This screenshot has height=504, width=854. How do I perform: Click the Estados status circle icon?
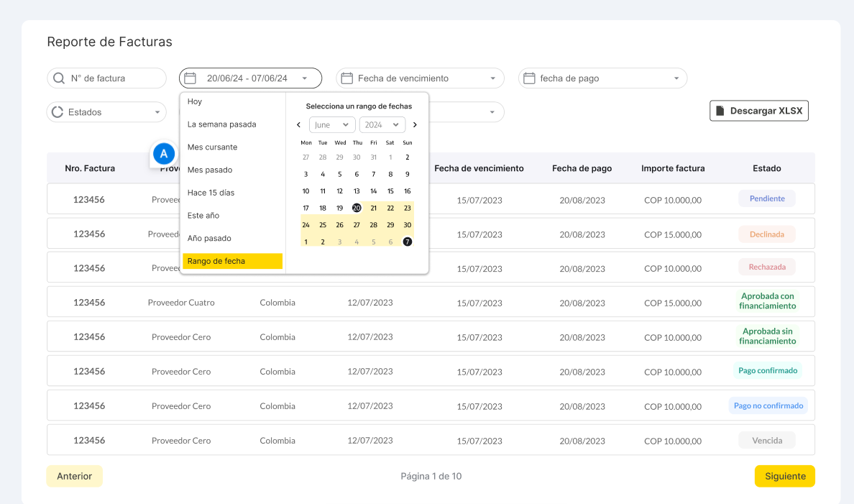point(58,112)
